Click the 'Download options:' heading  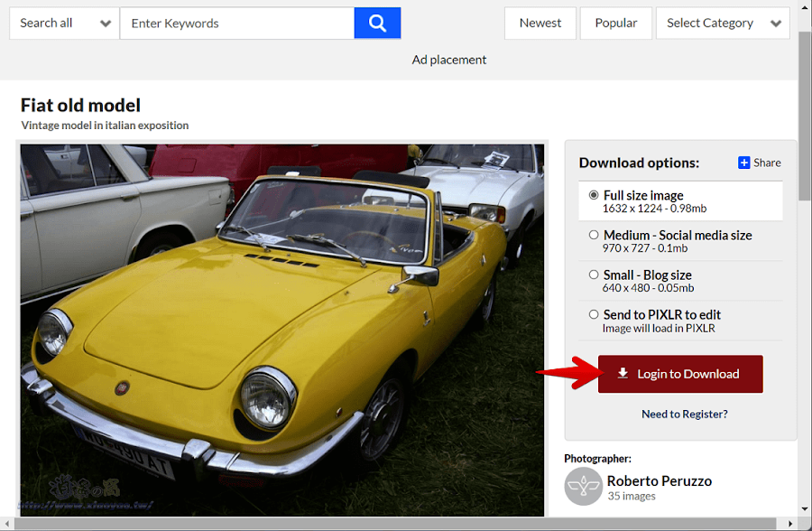tap(639, 163)
